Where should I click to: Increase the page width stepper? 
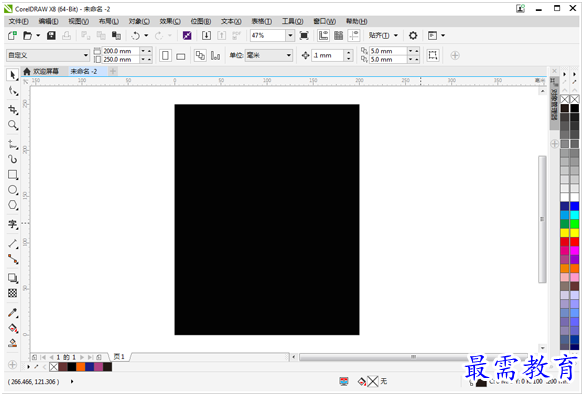pyautogui.click(x=149, y=50)
